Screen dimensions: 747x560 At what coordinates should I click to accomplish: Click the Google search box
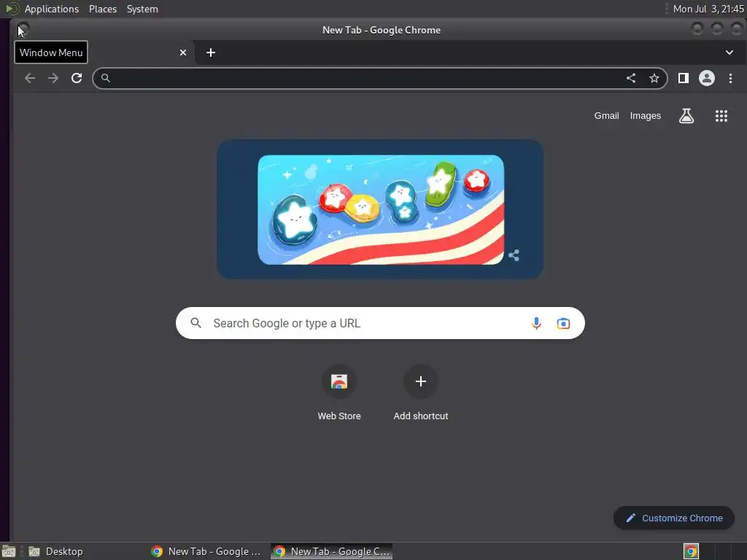[x=380, y=323]
